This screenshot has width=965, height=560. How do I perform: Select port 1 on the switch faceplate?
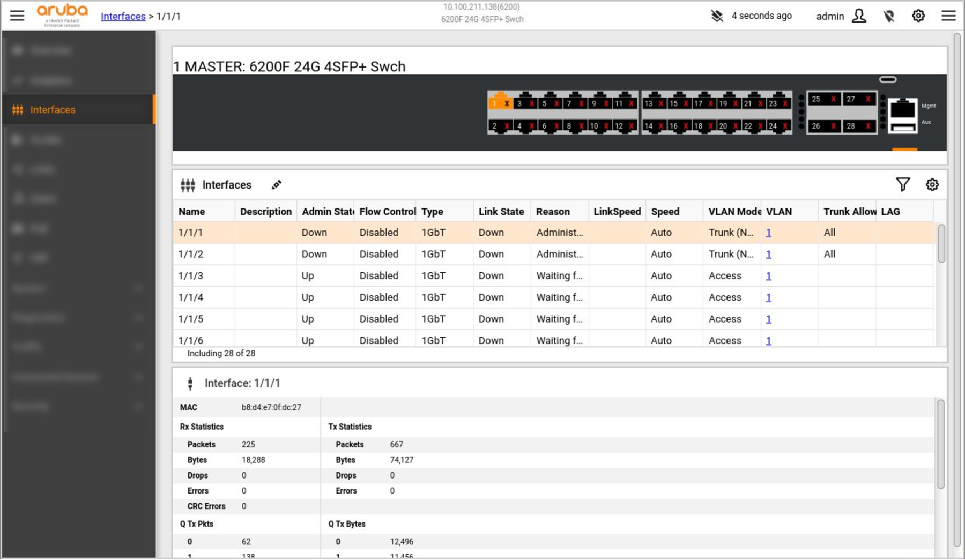tap(500, 101)
